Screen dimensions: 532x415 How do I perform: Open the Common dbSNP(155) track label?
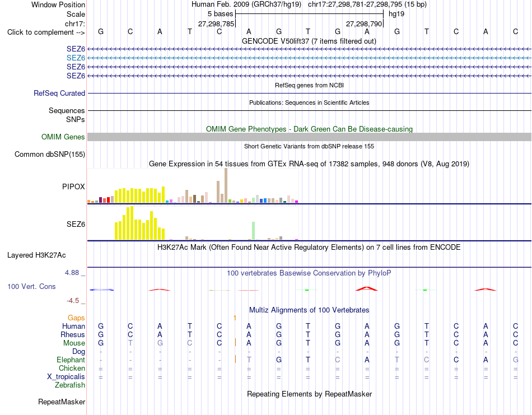50,155
